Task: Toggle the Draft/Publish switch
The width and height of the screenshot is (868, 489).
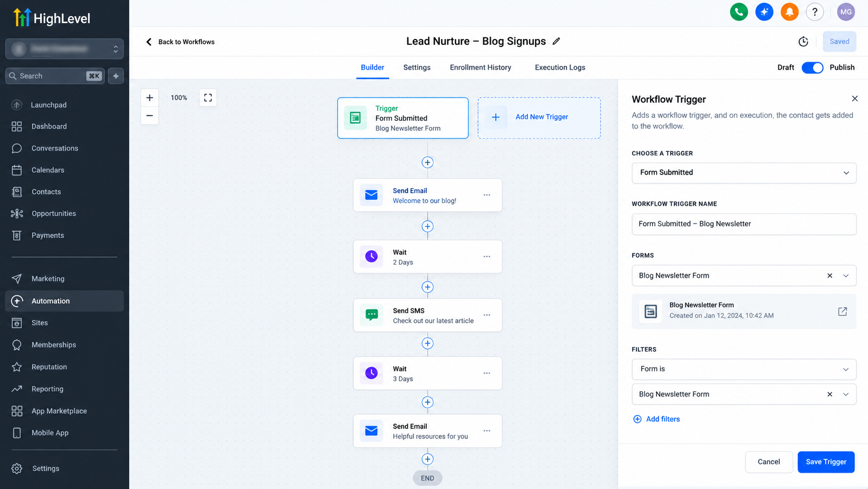Action: (812, 68)
